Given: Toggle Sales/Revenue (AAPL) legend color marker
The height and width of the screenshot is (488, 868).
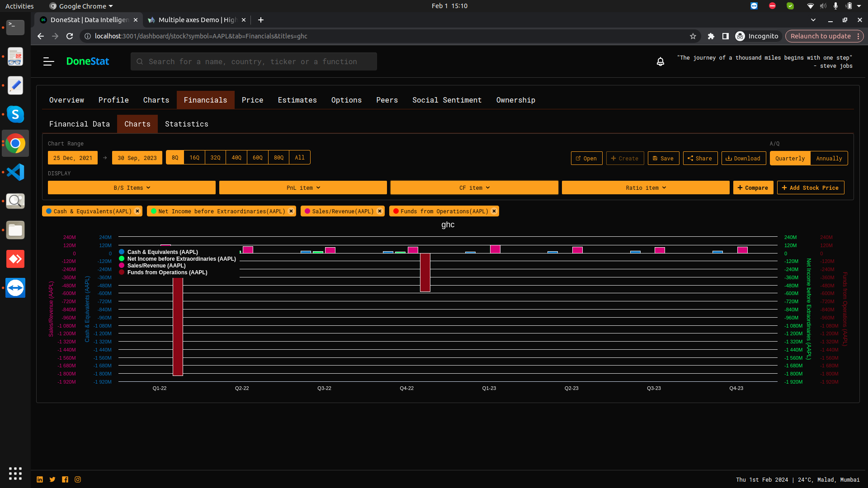Looking at the screenshot, I should [122, 266].
